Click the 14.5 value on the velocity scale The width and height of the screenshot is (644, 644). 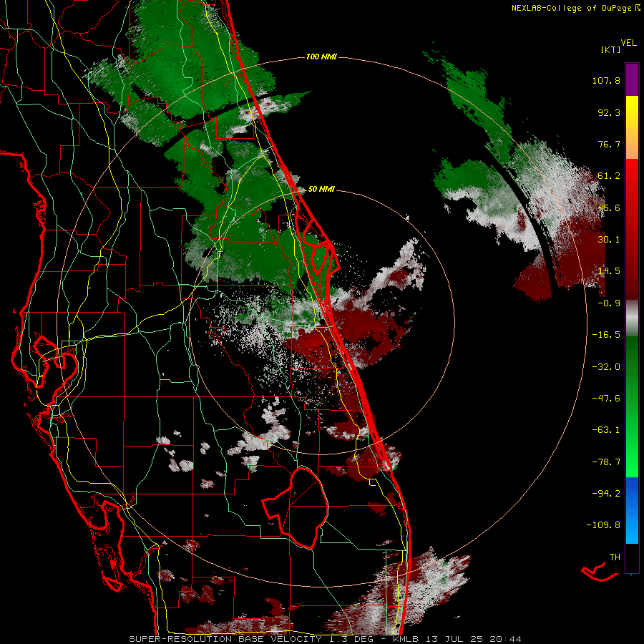click(609, 271)
